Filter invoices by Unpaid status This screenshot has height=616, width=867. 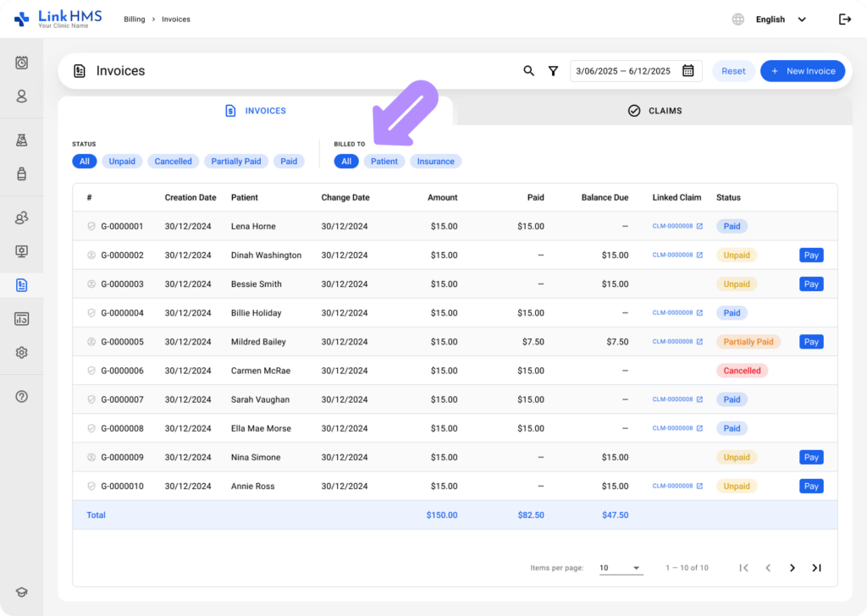tap(122, 162)
